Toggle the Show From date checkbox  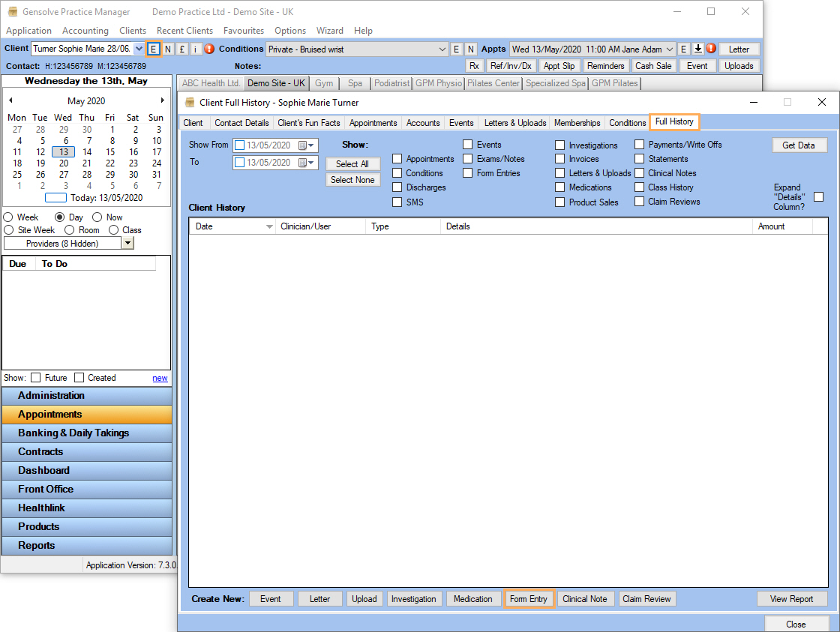(239, 145)
